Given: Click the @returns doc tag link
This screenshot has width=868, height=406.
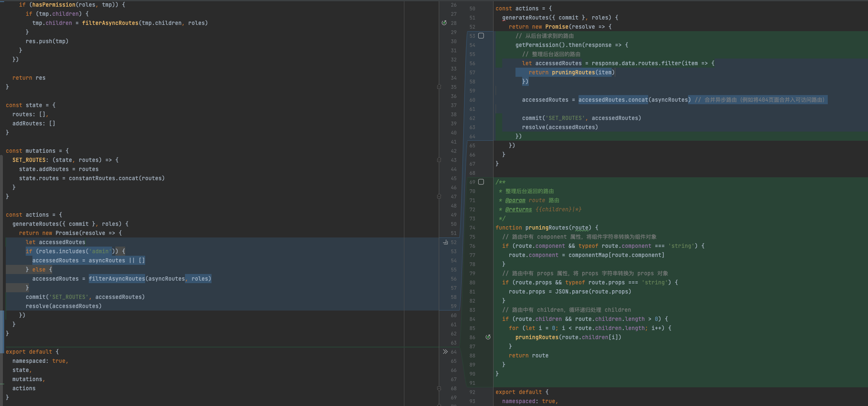Looking at the screenshot, I should coord(518,209).
